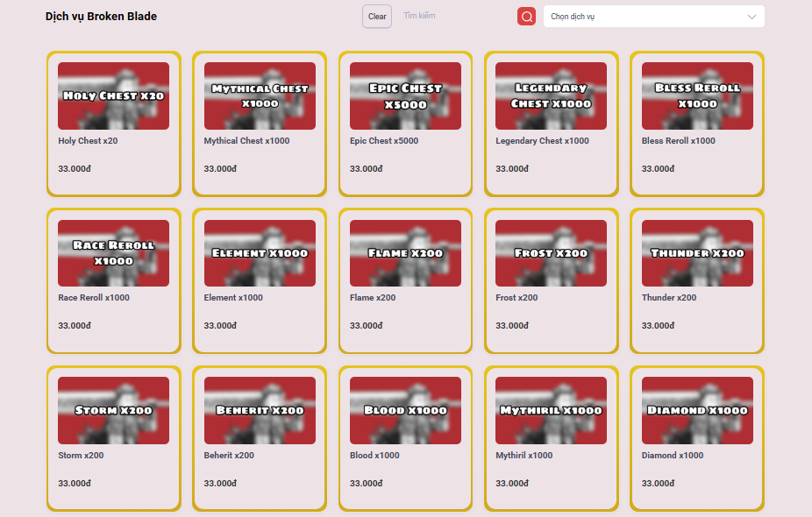The height and width of the screenshot is (517, 812).
Task: Select the Holy Chest x20 title text
Action: (x=88, y=141)
